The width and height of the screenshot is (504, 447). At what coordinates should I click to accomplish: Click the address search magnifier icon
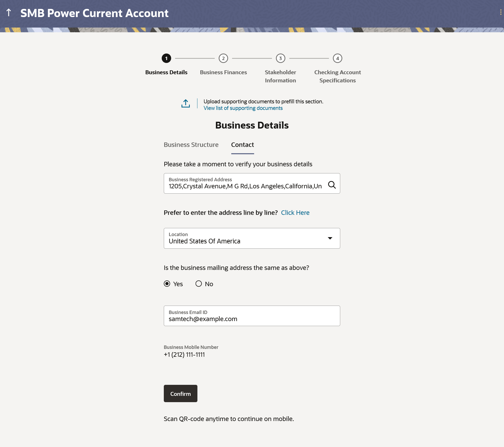(332, 185)
